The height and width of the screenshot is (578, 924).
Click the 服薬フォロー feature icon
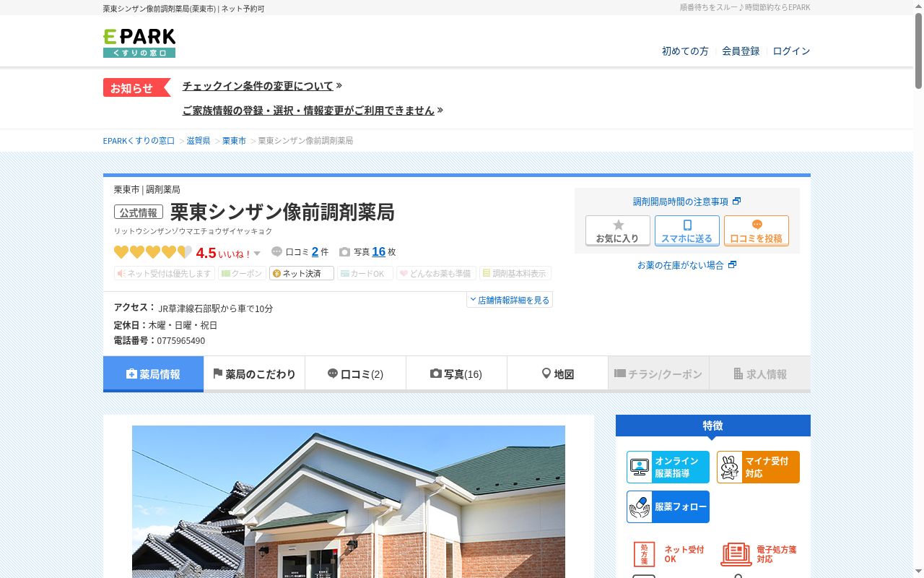[668, 506]
